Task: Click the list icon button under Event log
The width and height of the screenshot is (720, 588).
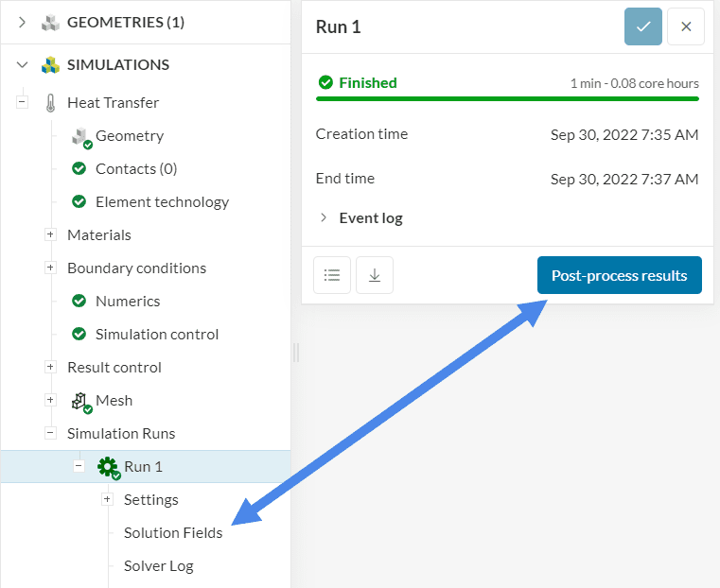Action: [x=332, y=275]
